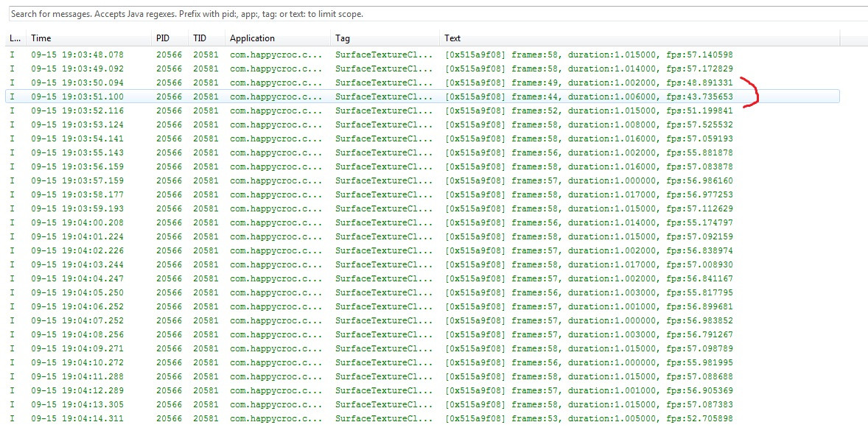The width and height of the screenshot is (868, 436).
Task: Select log row timestamped 19:04:07.252
Action: pyautogui.click(x=423, y=321)
